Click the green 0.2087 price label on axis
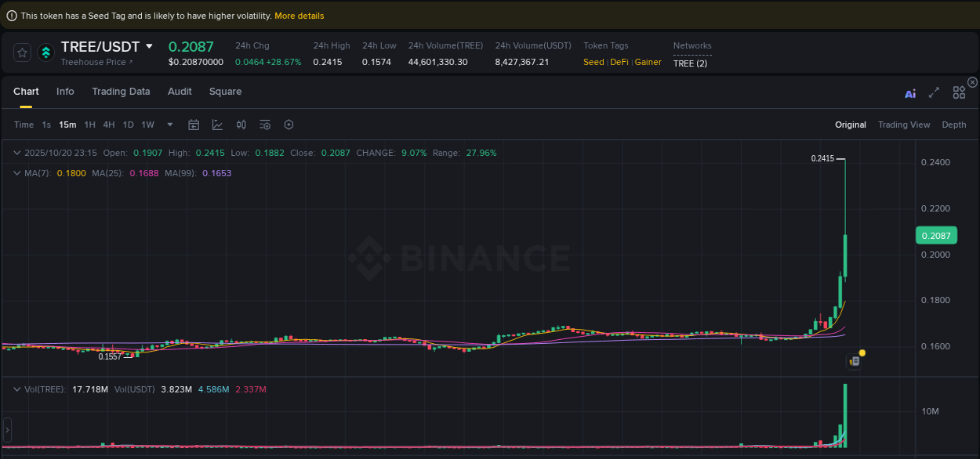Screen dimensions: 980x459 pos(936,235)
